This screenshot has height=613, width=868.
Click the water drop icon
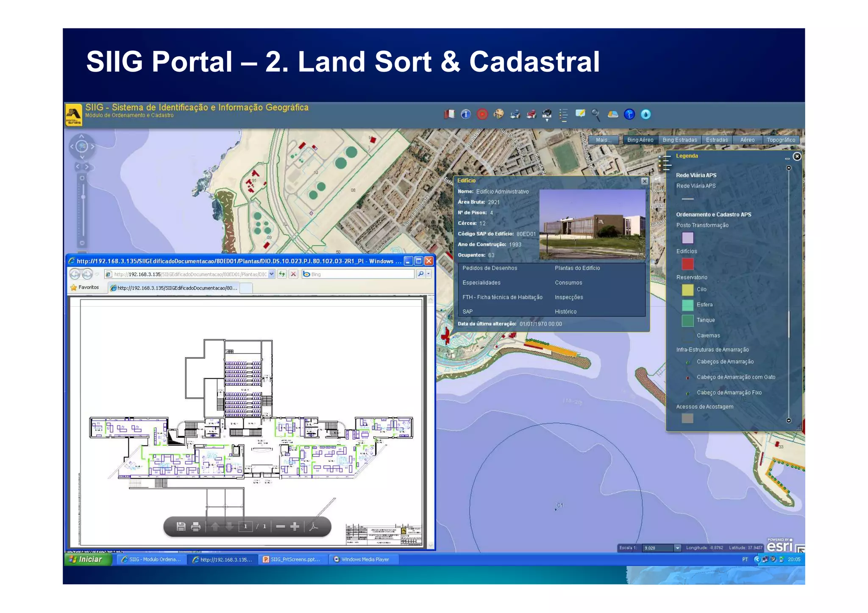(645, 114)
